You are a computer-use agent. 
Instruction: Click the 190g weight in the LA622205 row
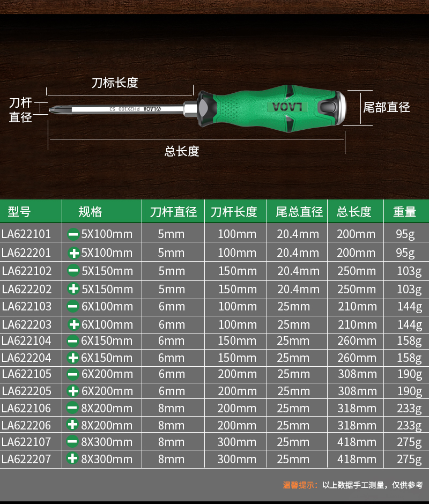click(410, 392)
